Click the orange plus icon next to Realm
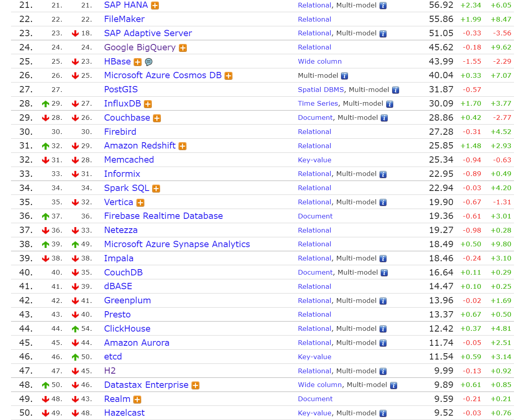525x420 pixels. pyautogui.click(x=137, y=400)
